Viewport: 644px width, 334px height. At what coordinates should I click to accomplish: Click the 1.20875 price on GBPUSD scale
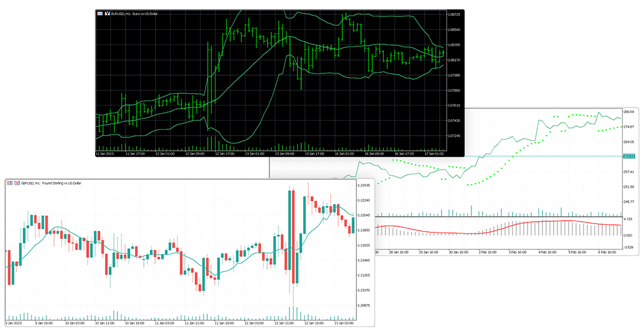(364, 306)
